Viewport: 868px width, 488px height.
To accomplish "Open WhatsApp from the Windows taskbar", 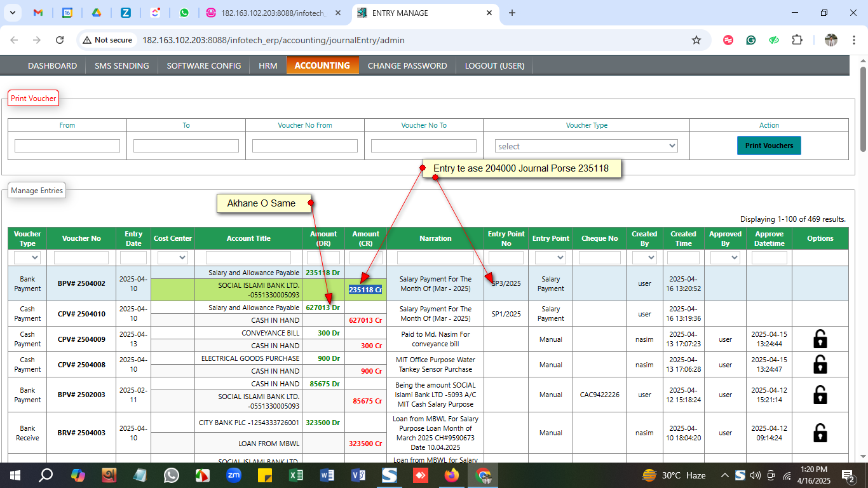I will [172, 475].
